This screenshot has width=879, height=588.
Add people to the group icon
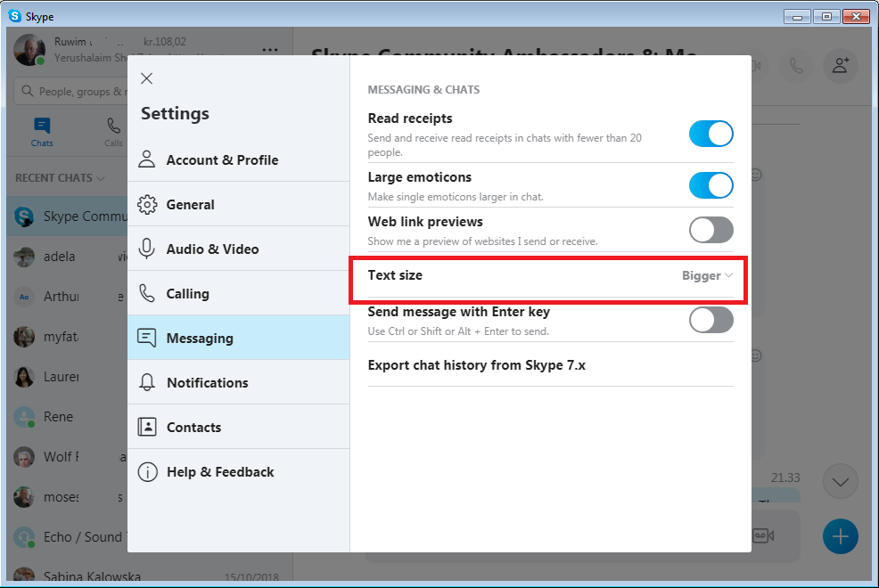coord(840,66)
